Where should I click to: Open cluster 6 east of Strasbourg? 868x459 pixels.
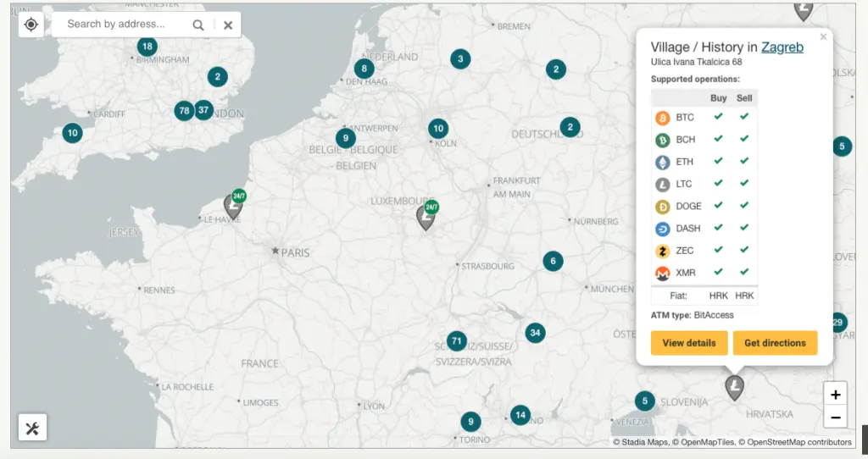[553, 261]
